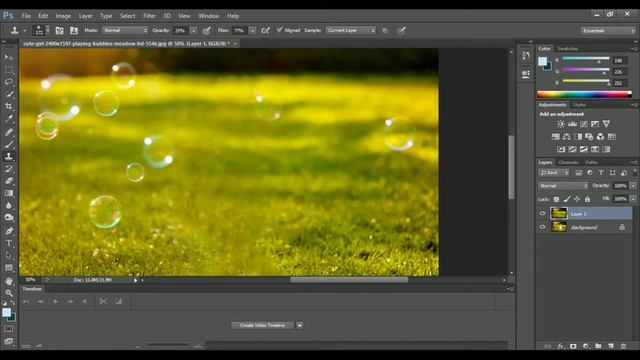Viewport: 640px width, 360px height.
Task: Toggle lock image pixels brush icon
Action: tap(567, 199)
